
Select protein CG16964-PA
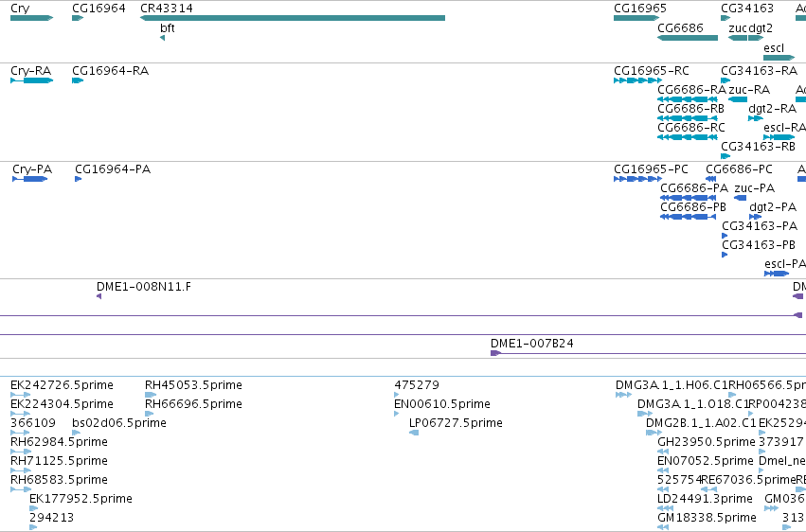113,169
